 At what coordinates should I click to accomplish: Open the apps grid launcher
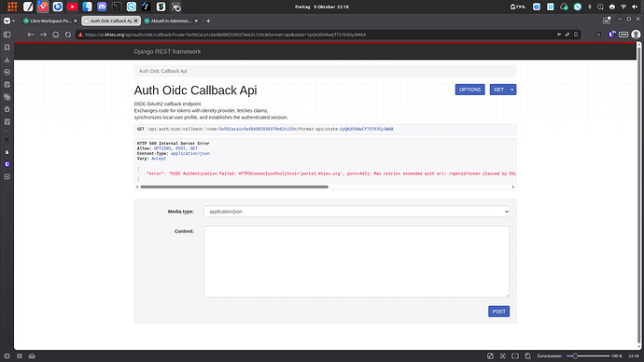click(12, 7)
